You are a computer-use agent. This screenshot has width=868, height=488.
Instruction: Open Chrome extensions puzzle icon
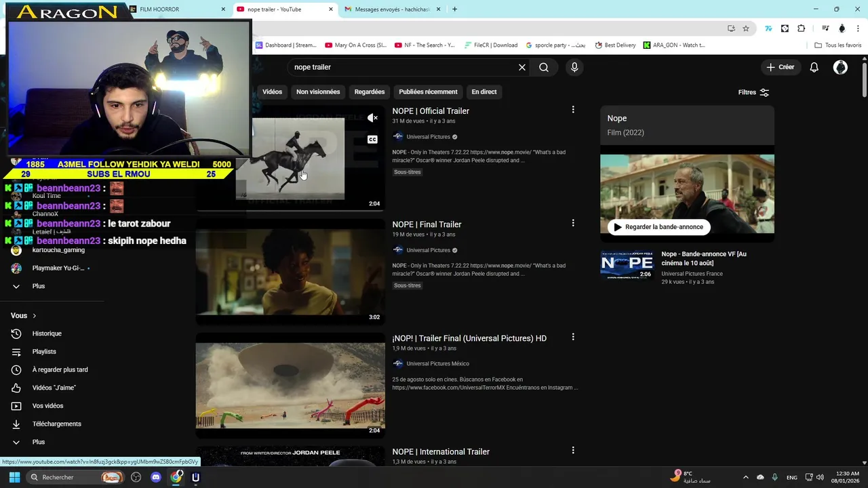click(x=802, y=28)
